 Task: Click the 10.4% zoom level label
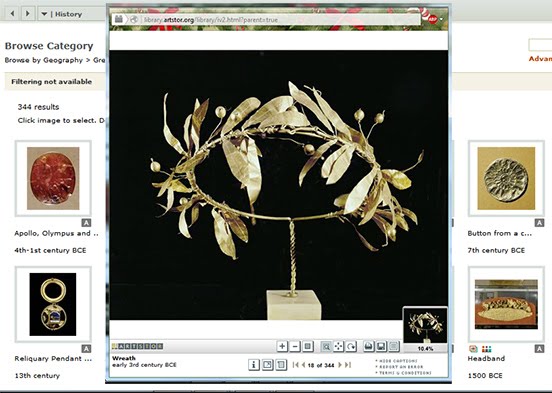tap(425, 349)
